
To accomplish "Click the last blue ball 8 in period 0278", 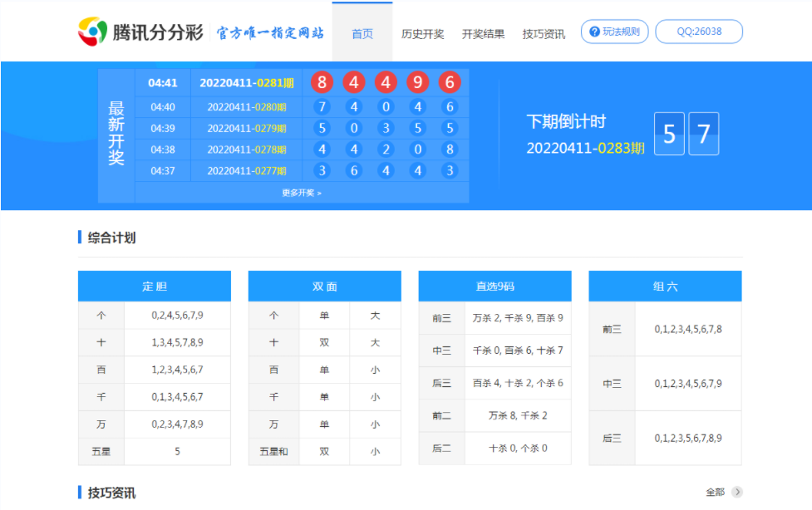I will 450,150.
